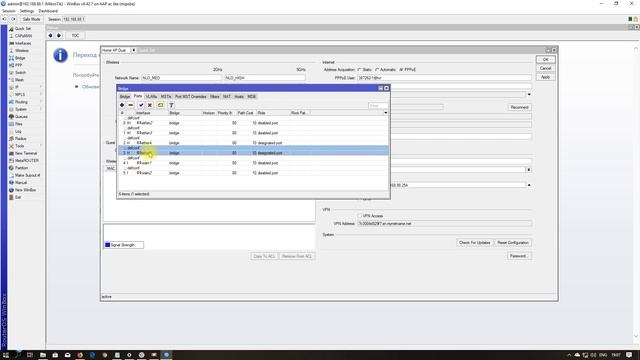
Task: Open Partition in the sidebar
Action: coord(21,168)
